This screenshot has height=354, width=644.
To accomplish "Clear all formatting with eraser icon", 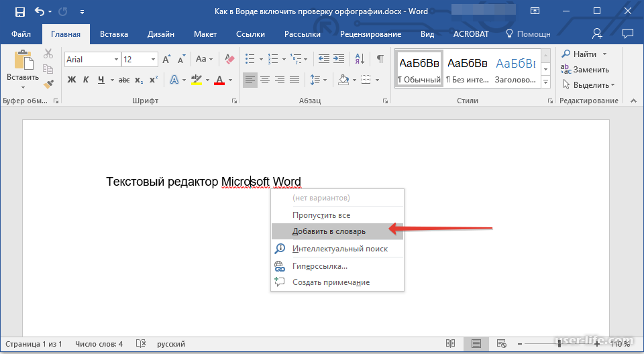I will [x=229, y=59].
